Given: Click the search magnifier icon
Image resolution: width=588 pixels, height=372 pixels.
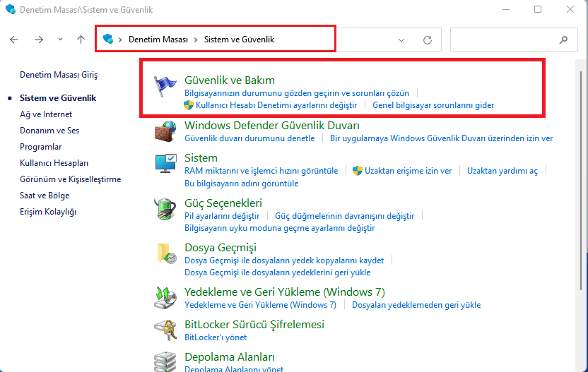Looking at the screenshot, I should (563, 40).
